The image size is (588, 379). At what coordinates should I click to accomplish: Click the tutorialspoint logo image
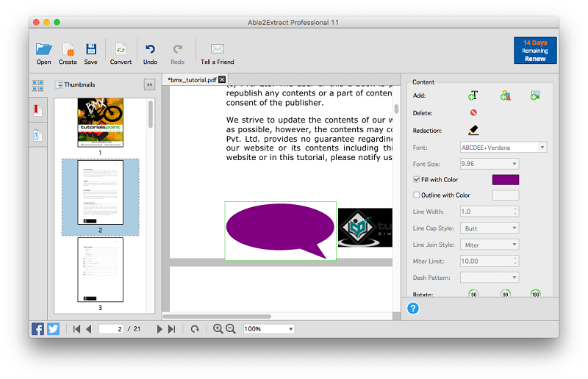tap(365, 228)
